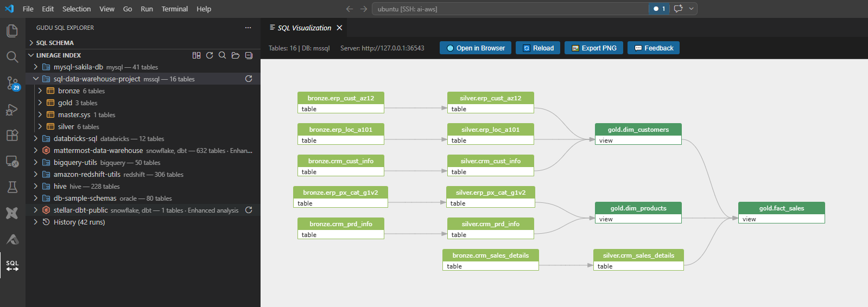This screenshot has width=868, height=307.
Task: Click open folder icon in Lineage Index header
Action: pos(236,55)
